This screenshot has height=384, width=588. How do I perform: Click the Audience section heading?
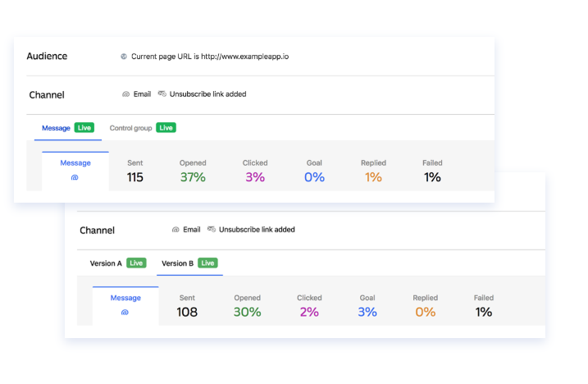point(47,56)
